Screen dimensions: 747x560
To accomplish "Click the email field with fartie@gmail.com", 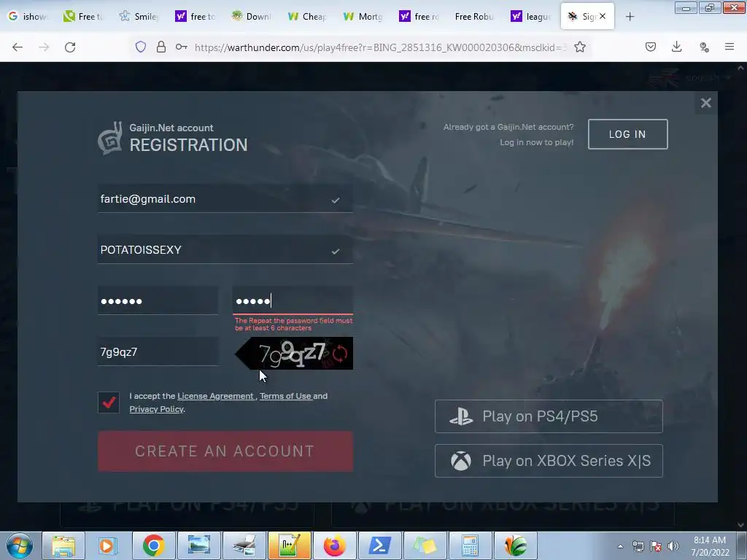I will pyautogui.click(x=225, y=199).
